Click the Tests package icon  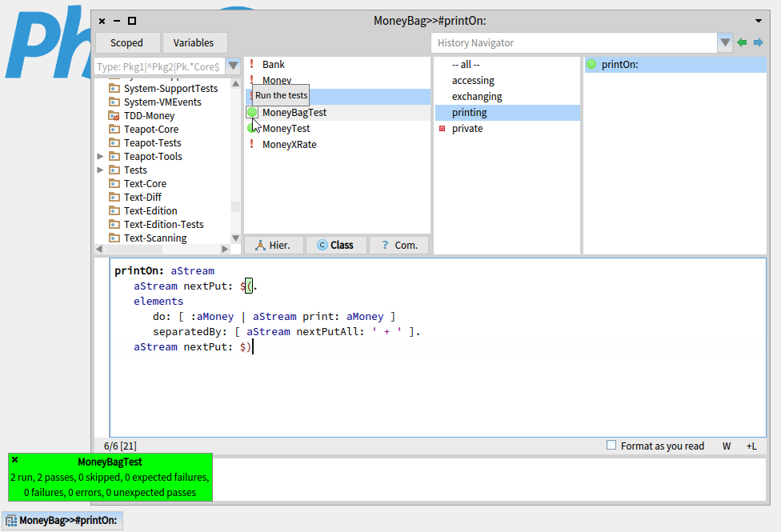click(x=114, y=170)
